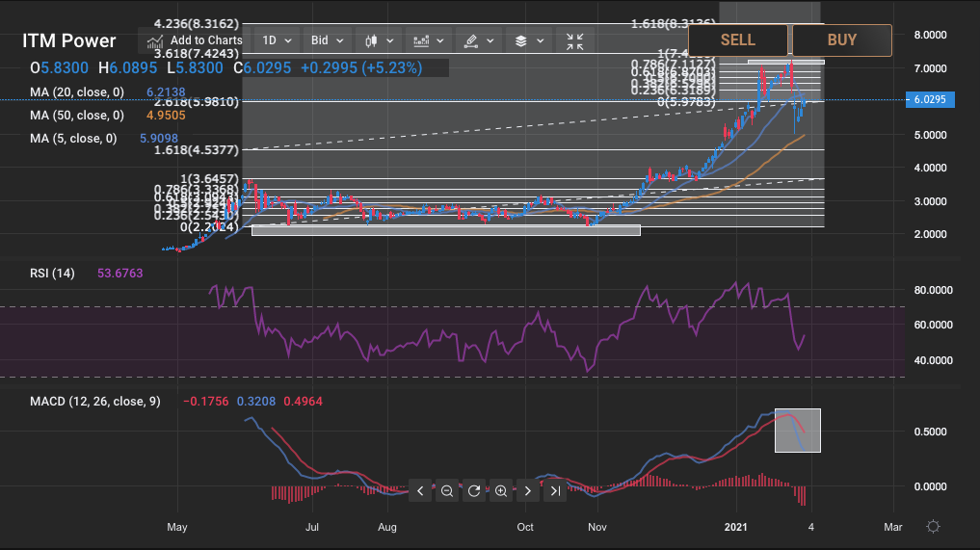Click the Fibonacci 1(3.6457) level label

pyautogui.click(x=209, y=179)
